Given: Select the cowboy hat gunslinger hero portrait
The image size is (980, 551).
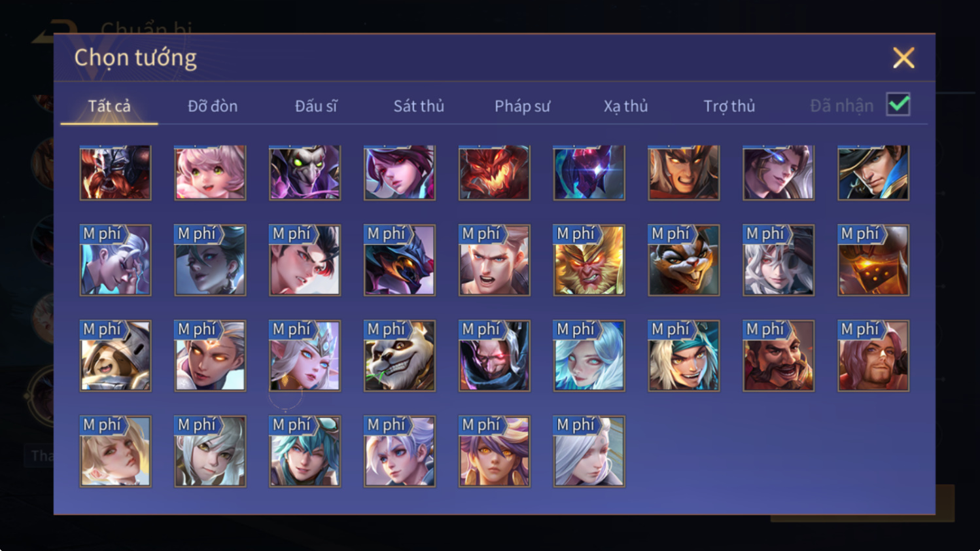Looking at the screenshot, I should 873,173.
